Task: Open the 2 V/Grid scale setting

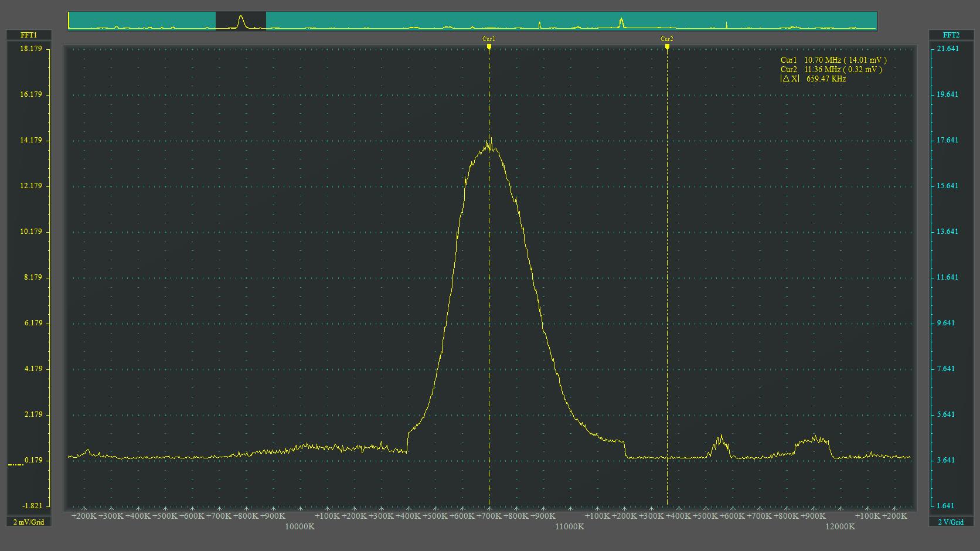Action: (951, 522)
